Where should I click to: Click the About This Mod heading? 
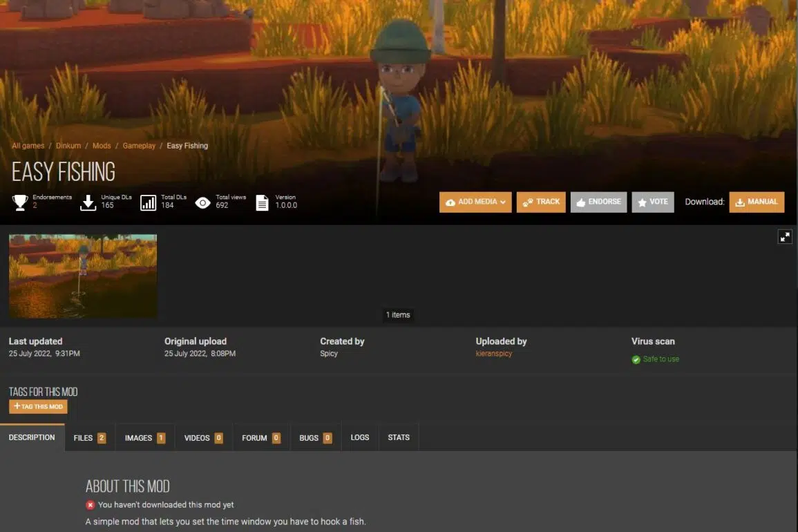pyautogui.click(x=128, y=486)
